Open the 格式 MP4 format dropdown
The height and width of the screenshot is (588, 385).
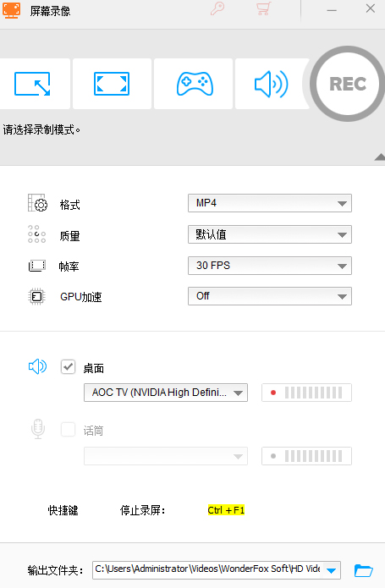(270, 203)
